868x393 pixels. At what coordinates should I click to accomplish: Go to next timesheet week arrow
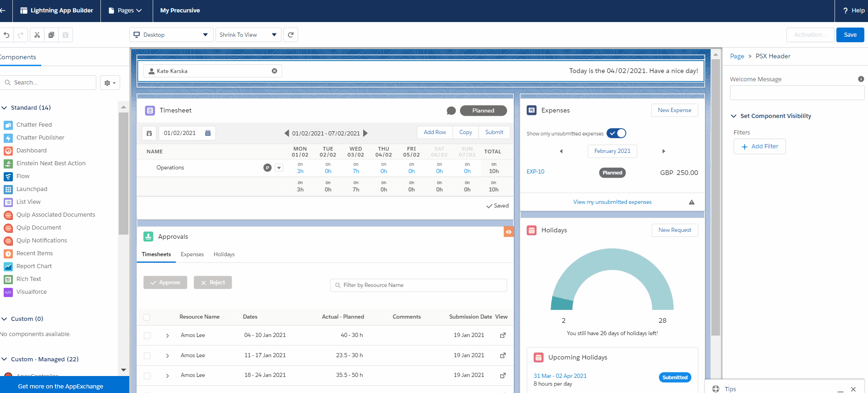[365, 133]
